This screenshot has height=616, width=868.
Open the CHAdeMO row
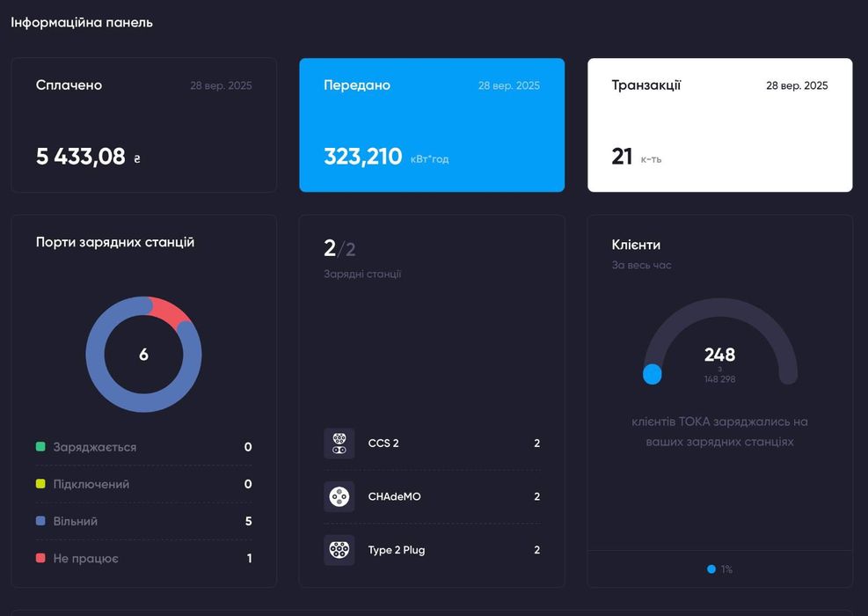click(432, 496)
